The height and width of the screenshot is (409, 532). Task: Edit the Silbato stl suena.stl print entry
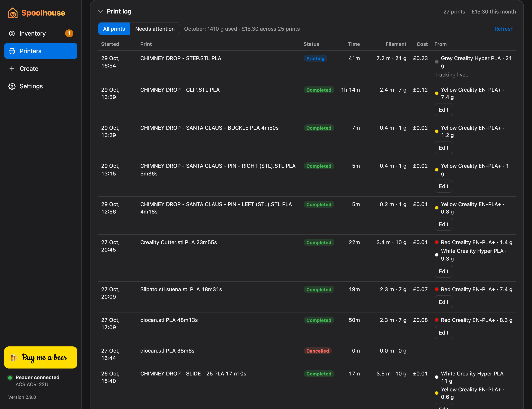(x=444, y=302)
